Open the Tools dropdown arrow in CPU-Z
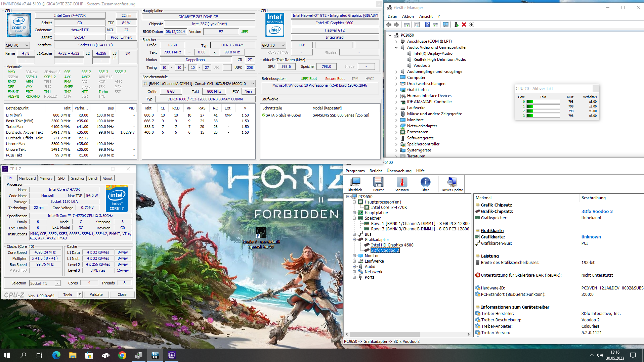 click(80, 295)
